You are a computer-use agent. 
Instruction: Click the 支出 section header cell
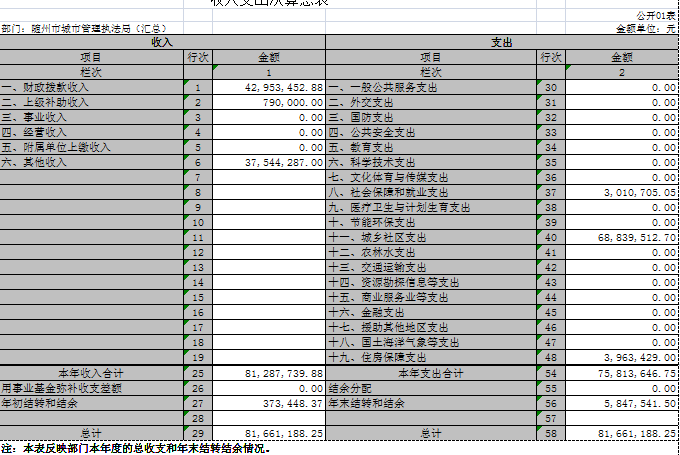coord(502,43)
